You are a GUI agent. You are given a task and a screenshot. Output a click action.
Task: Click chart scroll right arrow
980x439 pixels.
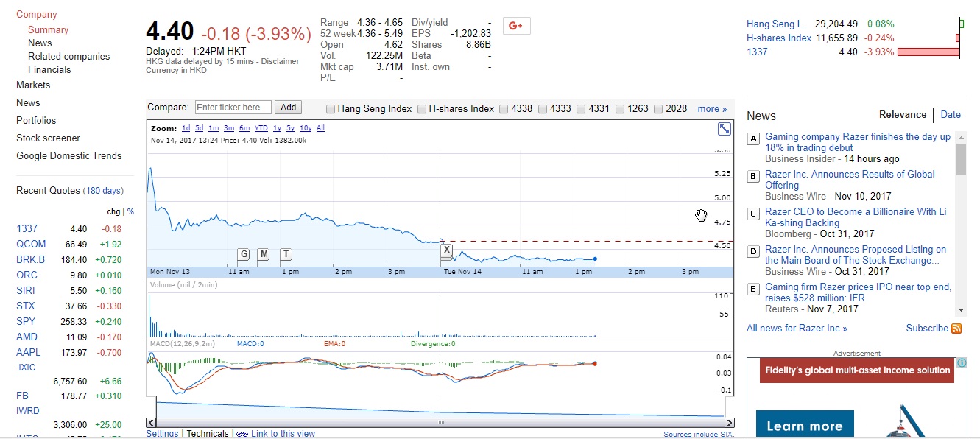click(730, 423)
